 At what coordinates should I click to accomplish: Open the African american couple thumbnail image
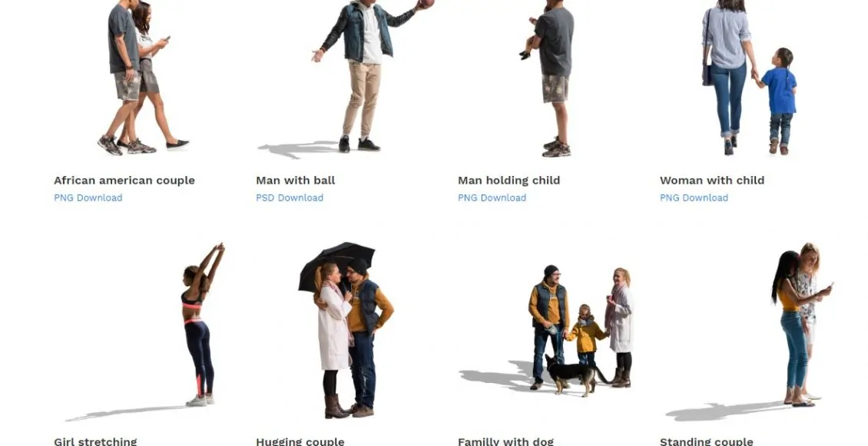point(143,78)
